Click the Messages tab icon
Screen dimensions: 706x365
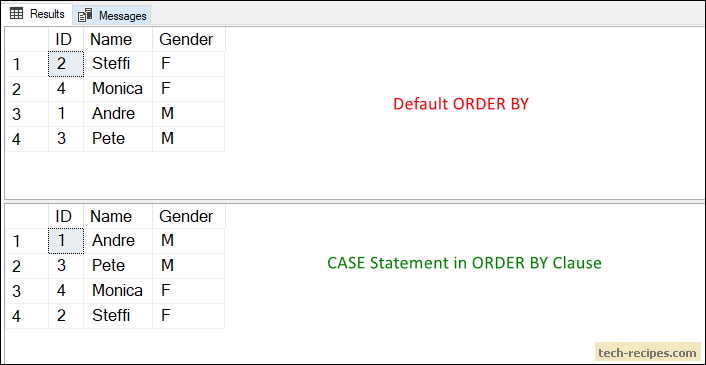(x=85, y=15)
